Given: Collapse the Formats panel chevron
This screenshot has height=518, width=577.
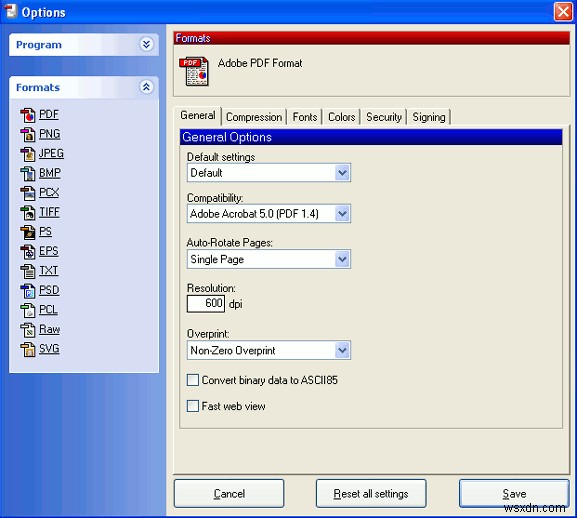Looking at the screenshot, I should click(x=146, y=87).
